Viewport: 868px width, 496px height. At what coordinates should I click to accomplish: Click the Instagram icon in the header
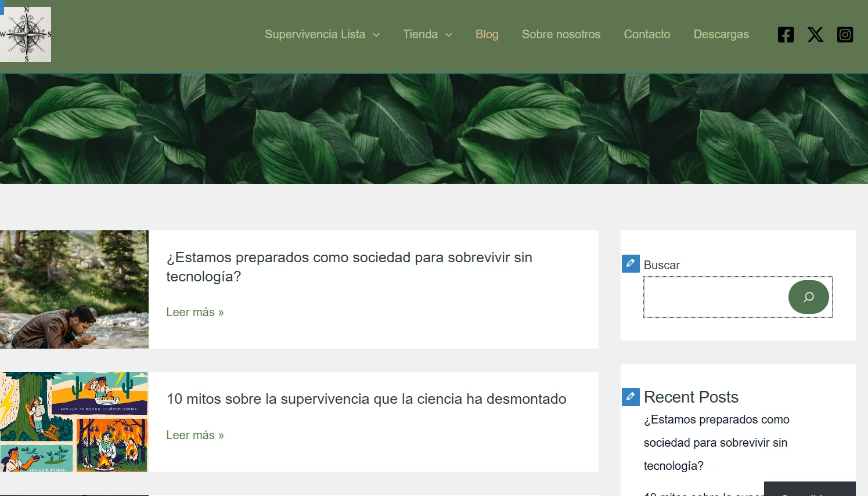click(845, 34)
